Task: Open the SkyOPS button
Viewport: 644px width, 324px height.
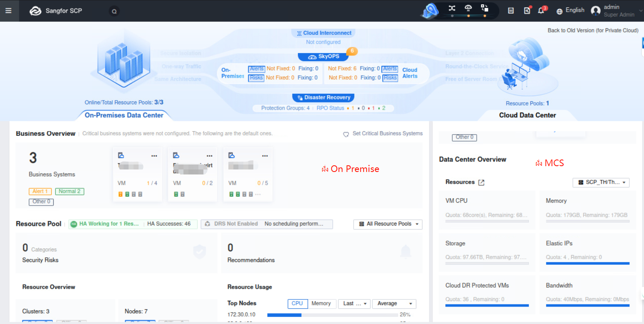Action: [x=324, y=57]
